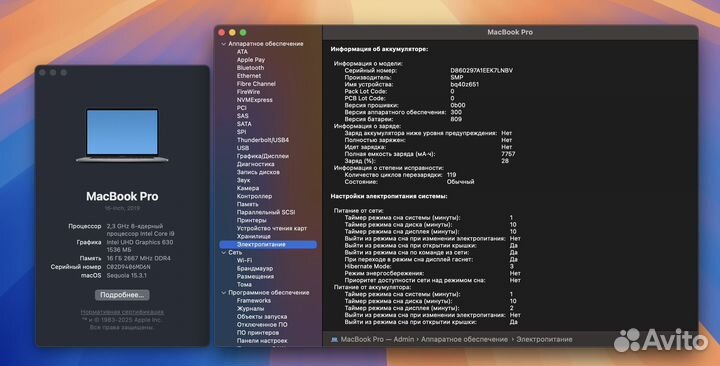The height and width of the screenshot is (366, 720).
Task: Select Отключенное ПО in the sidebar
Action: click(x=262, y=325)
